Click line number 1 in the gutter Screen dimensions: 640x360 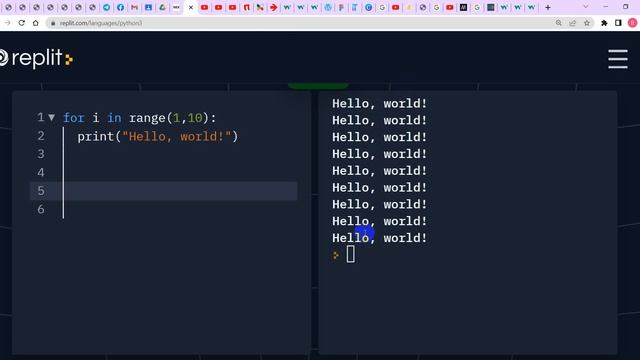pyautogui.click(x=40, y=118)
